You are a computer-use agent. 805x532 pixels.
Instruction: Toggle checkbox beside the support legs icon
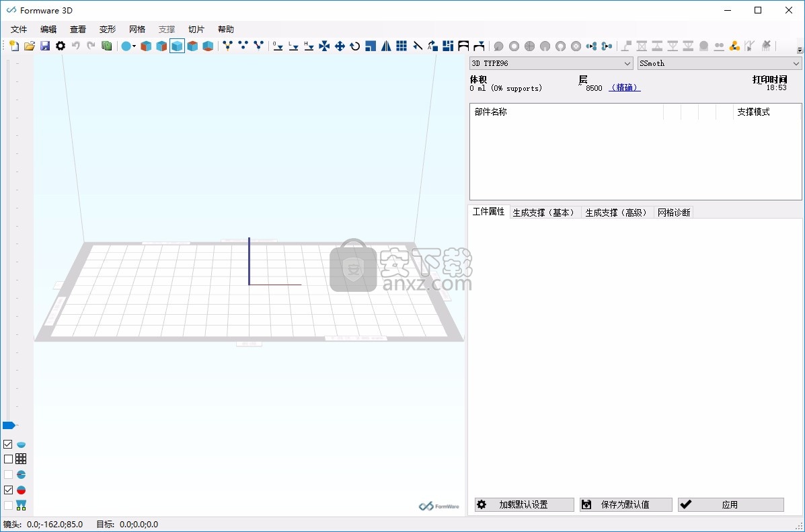tap(8, 505)
